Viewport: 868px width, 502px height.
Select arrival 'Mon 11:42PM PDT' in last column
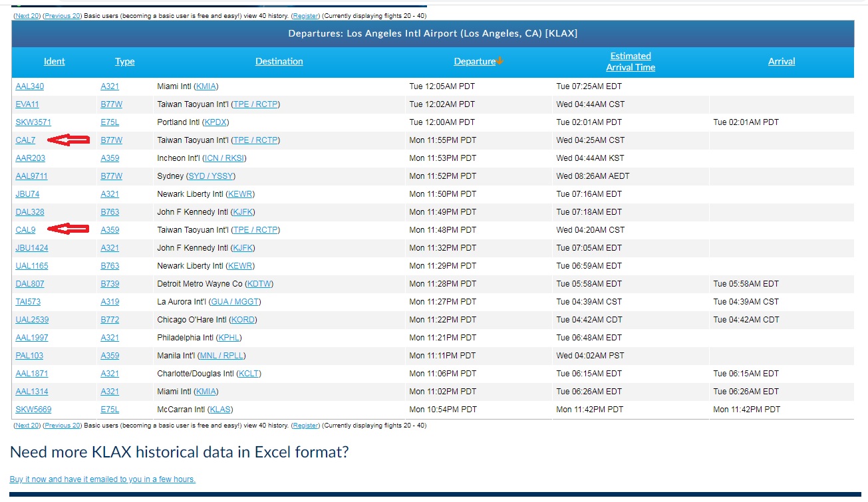pos(746,410)
